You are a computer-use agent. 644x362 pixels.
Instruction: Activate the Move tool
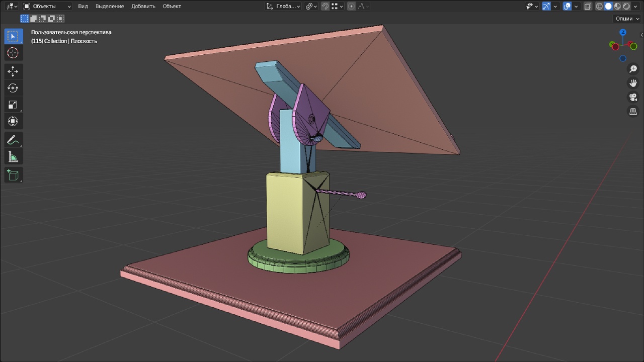click(x=13, y=71)
